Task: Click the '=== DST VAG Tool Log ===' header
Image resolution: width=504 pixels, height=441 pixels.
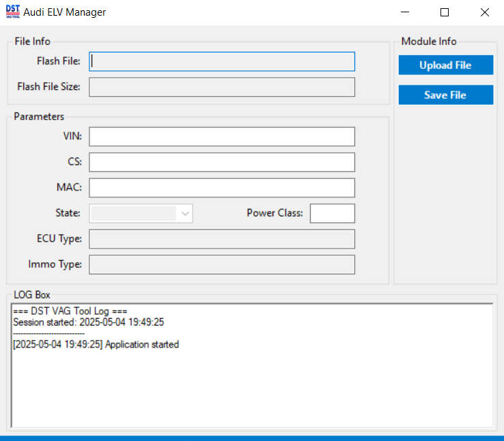Action: [x=70, y=311]
